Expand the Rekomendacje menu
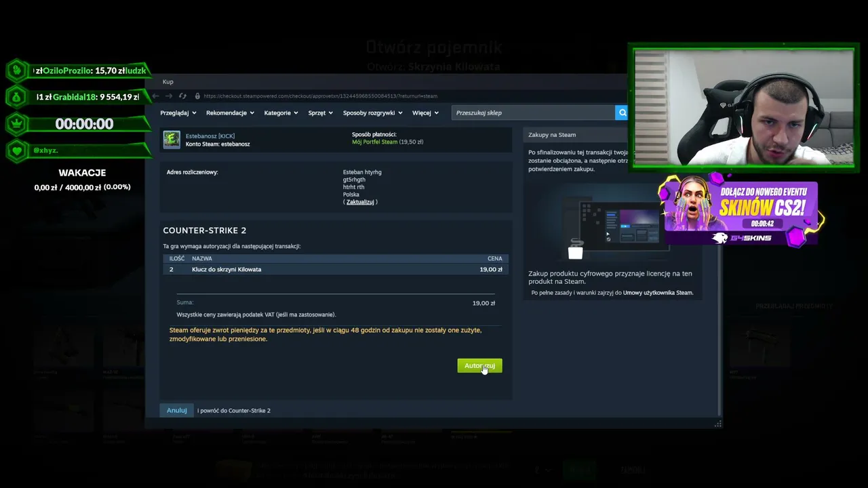This screenshot has height=488, width=868. point(230,113)
